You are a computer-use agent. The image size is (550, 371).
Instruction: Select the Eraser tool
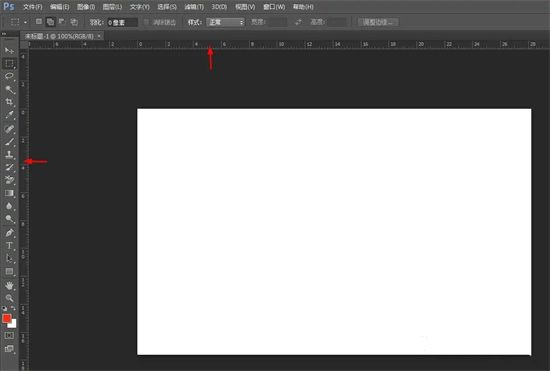tap(9, 180)
